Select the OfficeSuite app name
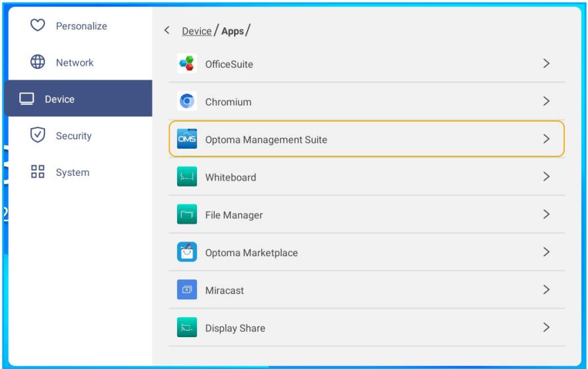This screenshot has width=588, height=369. pyautogui.click(x=229, y=64)
